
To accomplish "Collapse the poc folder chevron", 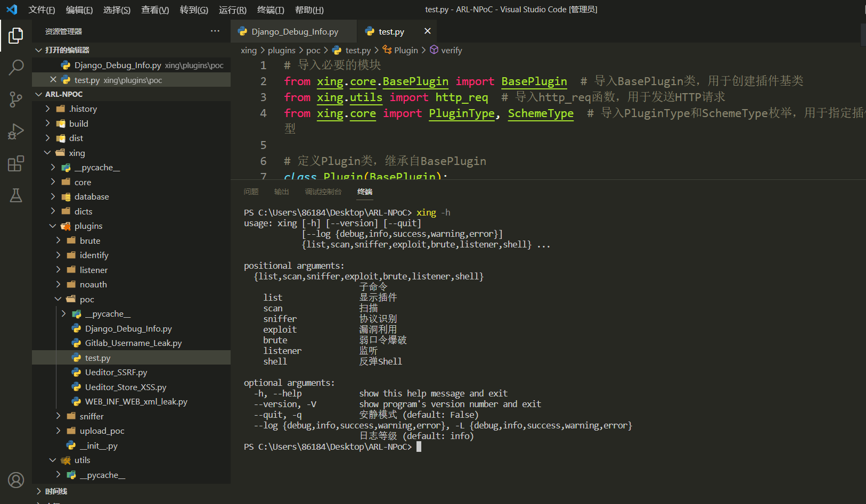I will pos(58,299).
